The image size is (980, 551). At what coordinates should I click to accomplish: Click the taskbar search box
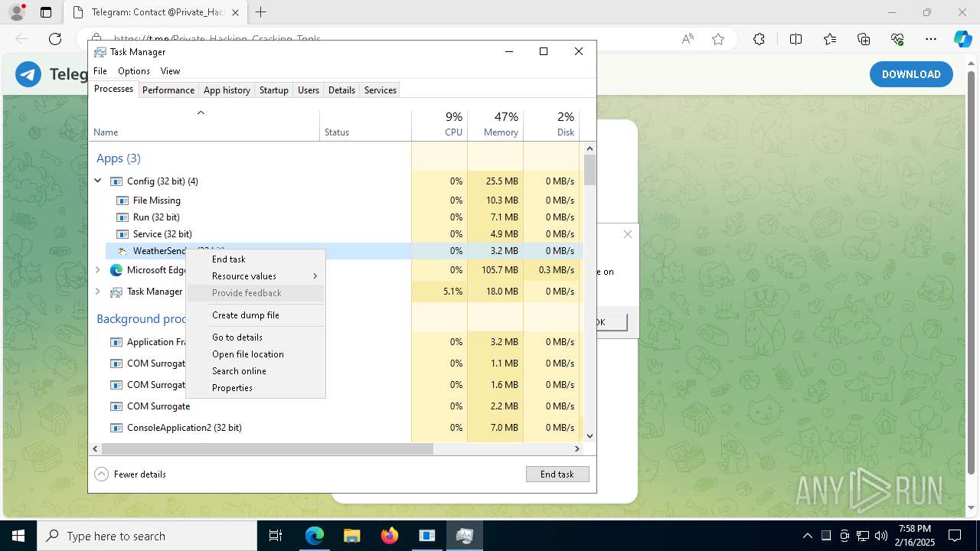point(147,536)
